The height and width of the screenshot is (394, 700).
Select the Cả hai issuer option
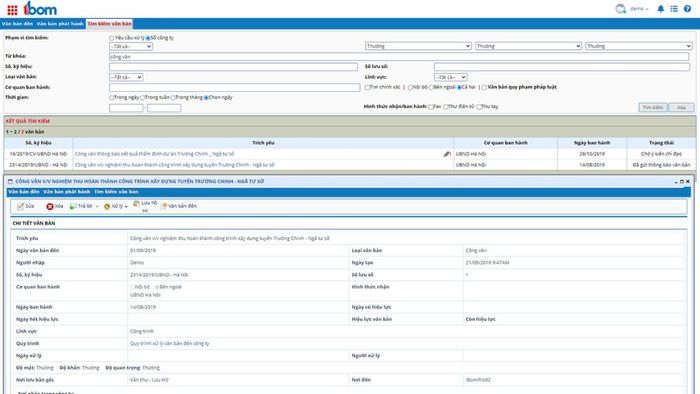coord(459,87)
